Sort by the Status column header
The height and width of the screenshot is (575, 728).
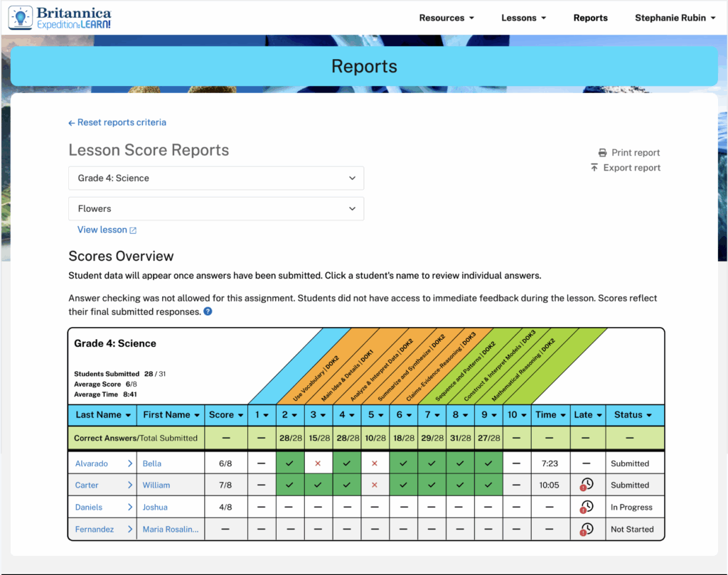(x=633, y=415)
